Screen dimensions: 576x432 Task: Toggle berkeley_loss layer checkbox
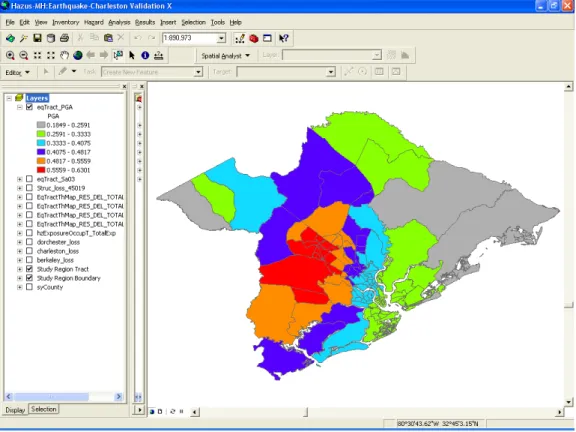click(29, 260)
